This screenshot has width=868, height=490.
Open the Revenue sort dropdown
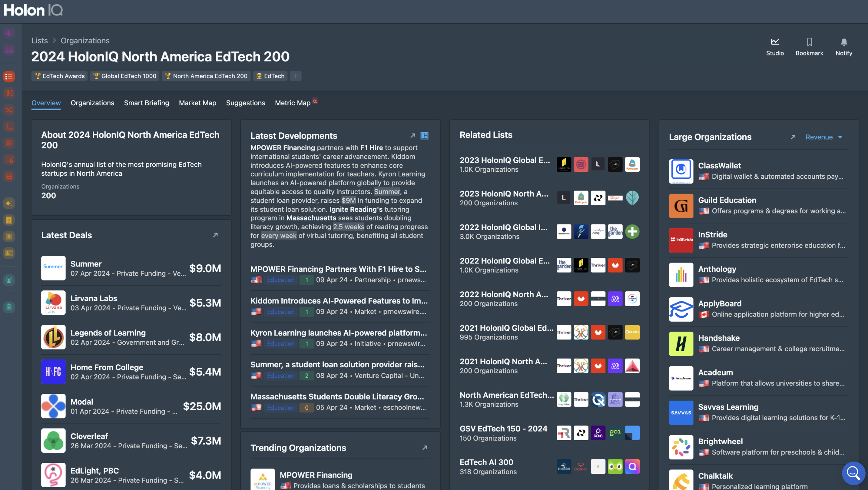823,137
